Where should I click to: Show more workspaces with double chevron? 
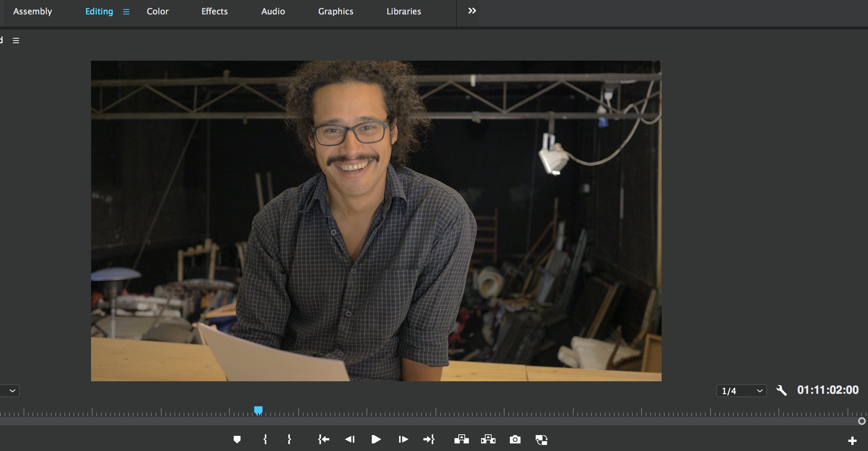pyautogui.click(x=472, y=11)
